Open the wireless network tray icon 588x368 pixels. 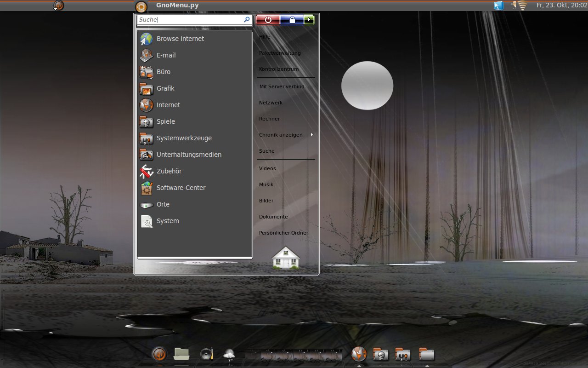coord(522,6)
